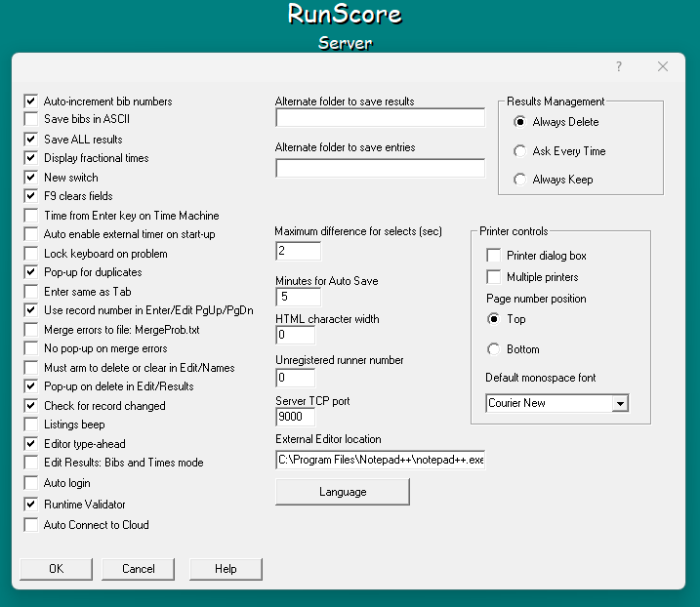Screen dimensions: 700x607
Task: Enable Save bibs in ASCII
Action: (x=31, y=119)
